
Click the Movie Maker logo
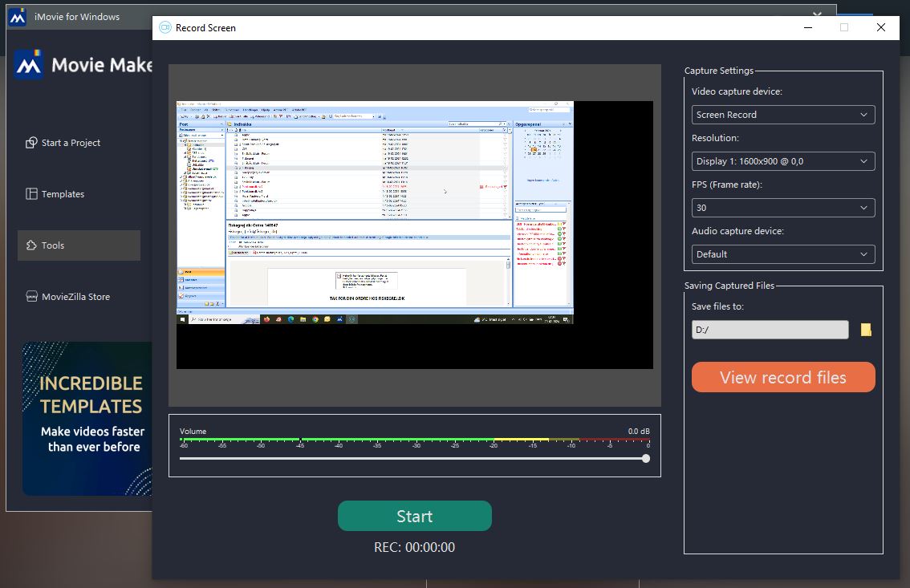click(x=29, y=65)
